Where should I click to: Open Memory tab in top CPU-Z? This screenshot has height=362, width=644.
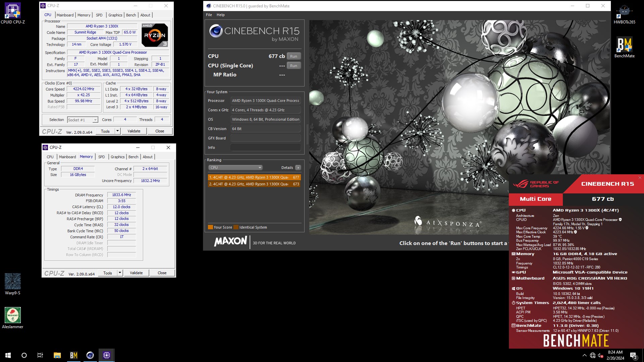(x=84, y=15)
